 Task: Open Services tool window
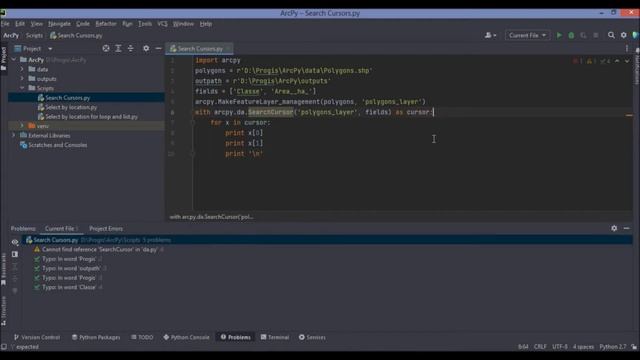pyautogui.click(x=312, y=337)
